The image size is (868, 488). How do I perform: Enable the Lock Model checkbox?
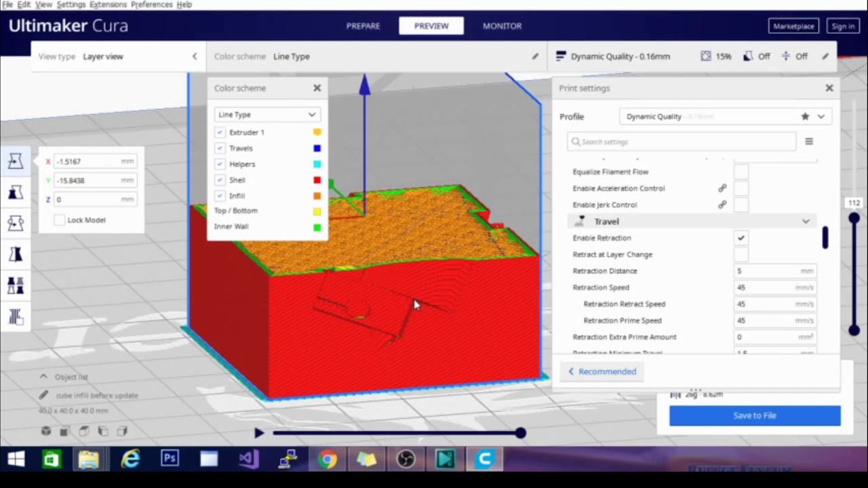click(x=60, y=220)
